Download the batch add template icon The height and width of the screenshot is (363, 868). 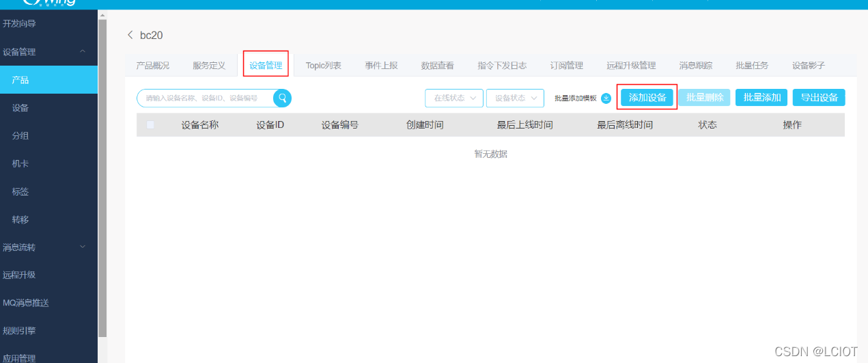606,98
